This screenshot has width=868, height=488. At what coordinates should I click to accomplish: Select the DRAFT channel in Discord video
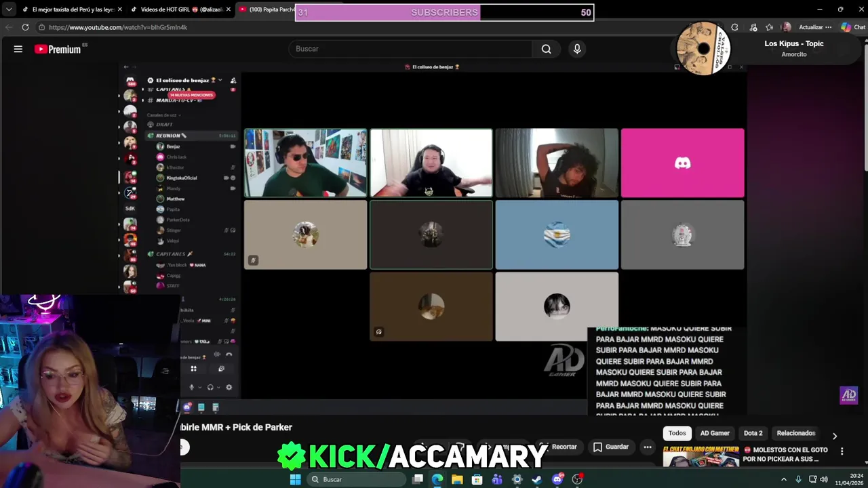(164, 125)
